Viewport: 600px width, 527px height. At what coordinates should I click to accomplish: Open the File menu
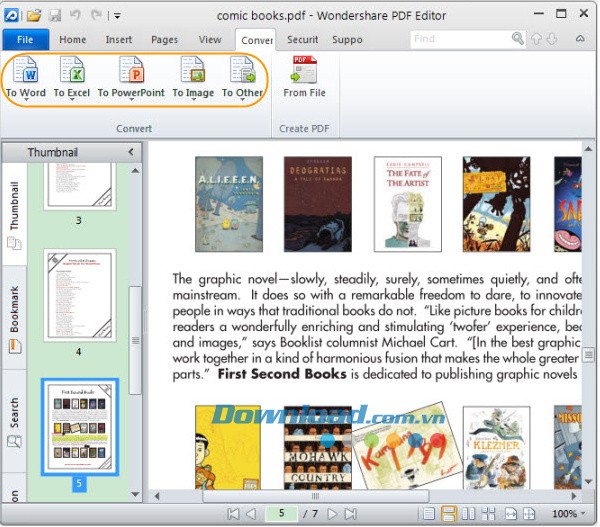coord(25,39)
